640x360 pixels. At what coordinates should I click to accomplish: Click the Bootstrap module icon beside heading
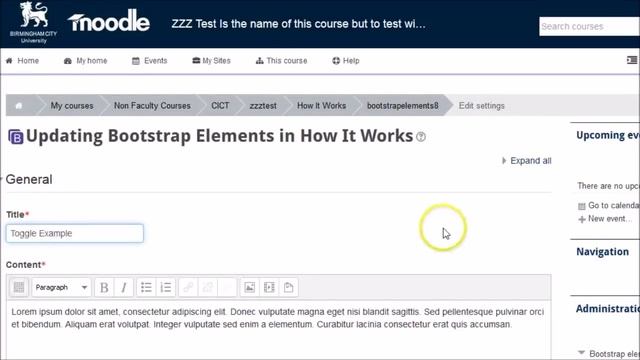(16, 137)
